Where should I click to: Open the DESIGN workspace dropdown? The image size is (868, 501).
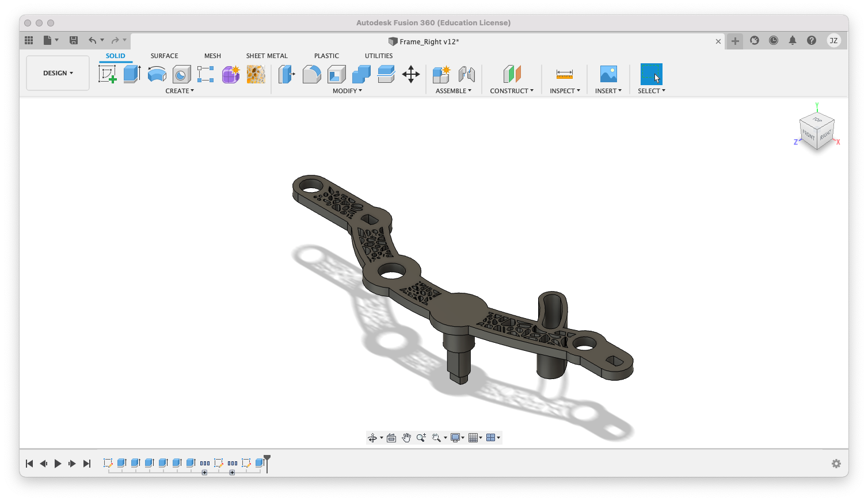pos(58,73)
